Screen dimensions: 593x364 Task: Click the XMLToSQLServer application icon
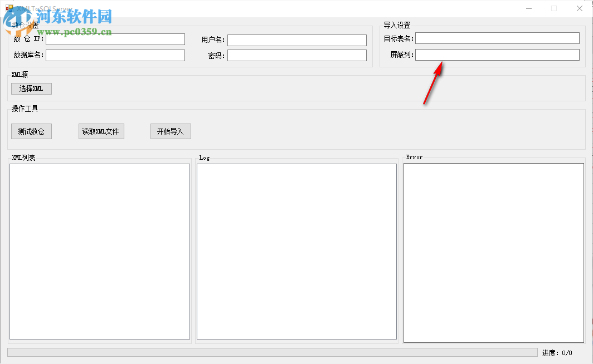[x=9, y=9]
